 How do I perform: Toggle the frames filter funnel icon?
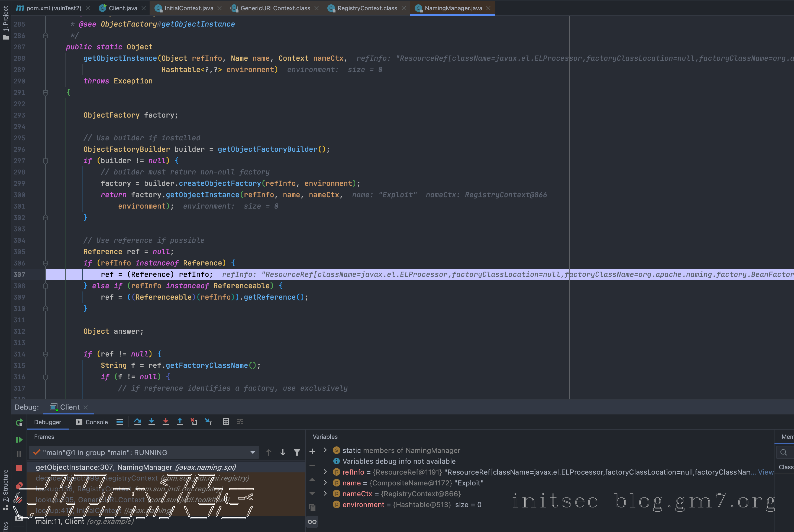tap(297, 452)
